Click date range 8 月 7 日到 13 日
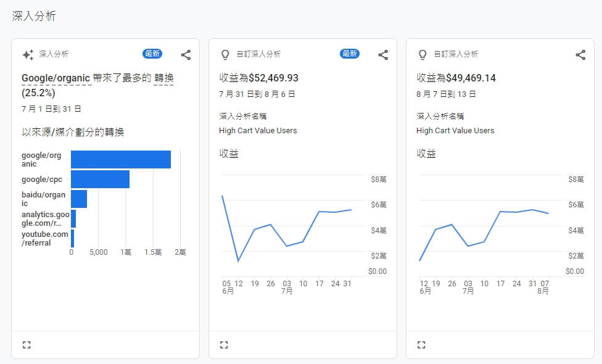Image resolution: width=602 pixels, height=364 pixels. 446,94
